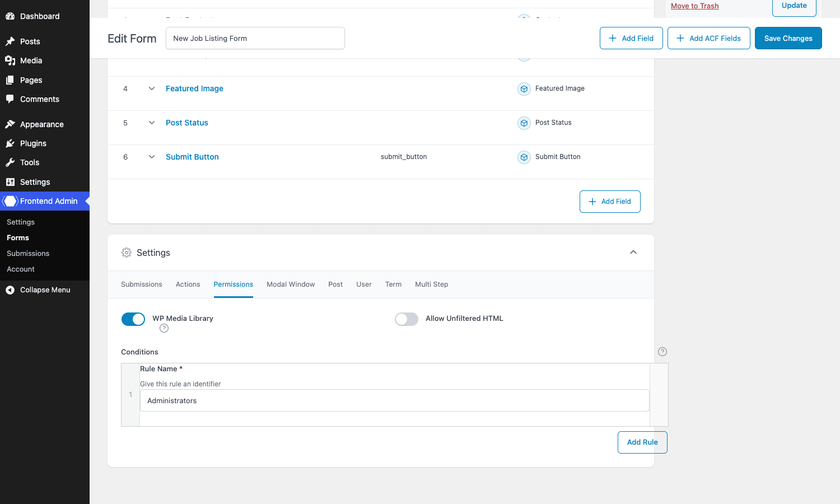Click the Save Changes button
Image resolution: width=840 pixels, height=504 pixels.
788,38
